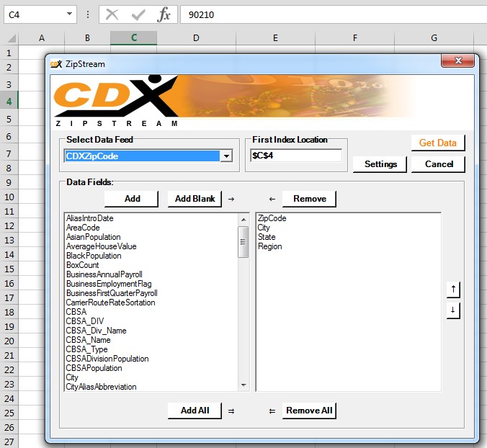Click the move down arrow button

click(453, 310)
